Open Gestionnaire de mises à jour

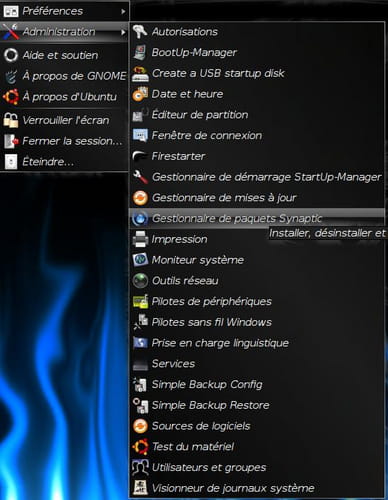[x=257, y=198]
